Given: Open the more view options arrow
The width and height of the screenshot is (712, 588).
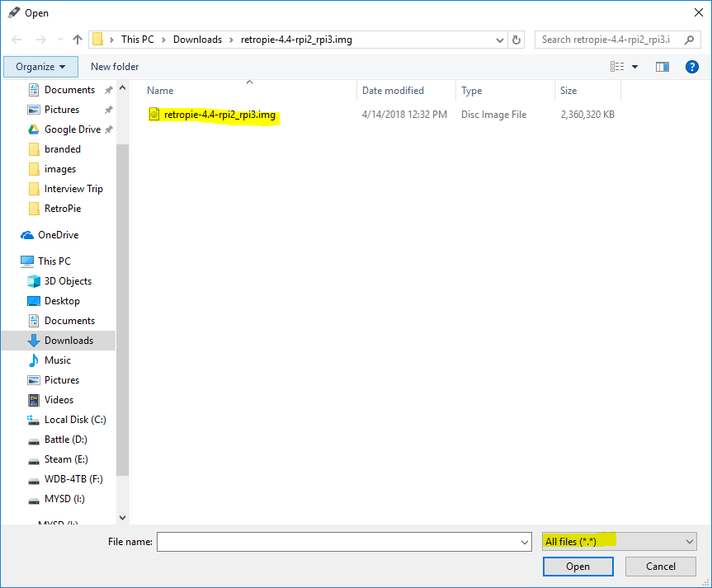Looking at the screenshot, I should (634, 67).
